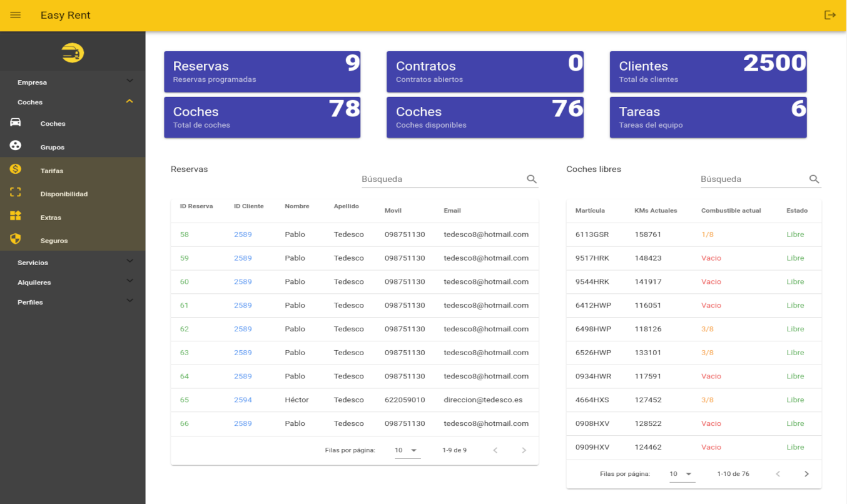The height and width of the screenshot is (504, 847).
Task: Click the Tareas del equipo card
Action: 708,118
